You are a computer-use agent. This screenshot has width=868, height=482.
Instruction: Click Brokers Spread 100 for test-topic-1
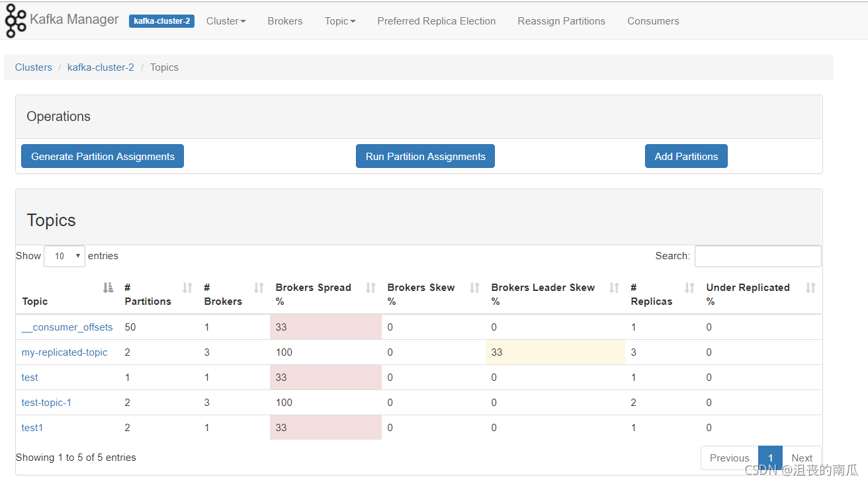pos(284,403)
